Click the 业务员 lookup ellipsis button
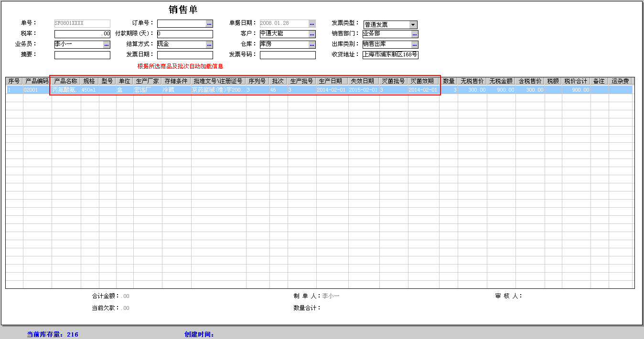Screen dimensions: 644x339 pos(107,45)
